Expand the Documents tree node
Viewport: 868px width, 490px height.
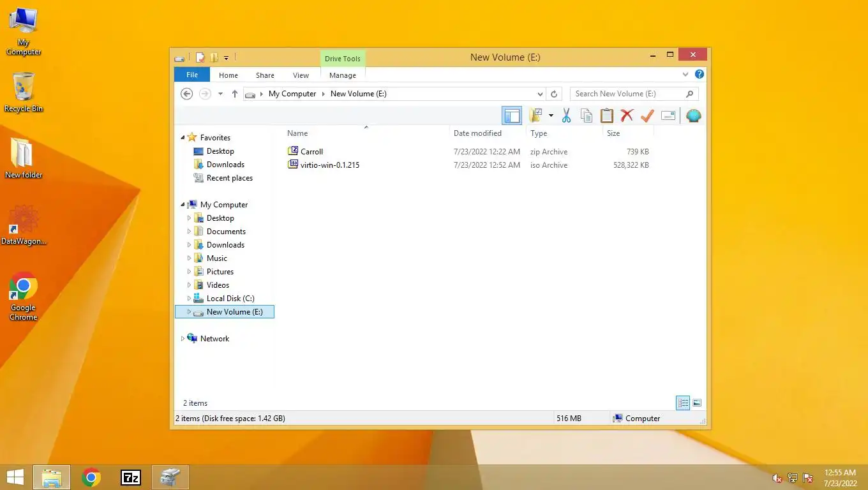(x=189, y=232)
